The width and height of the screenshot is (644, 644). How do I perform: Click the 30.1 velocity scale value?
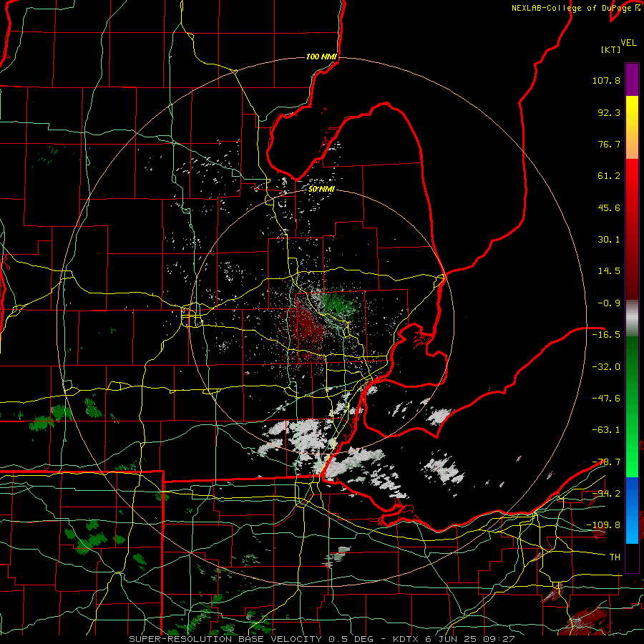tap(609, 240)
